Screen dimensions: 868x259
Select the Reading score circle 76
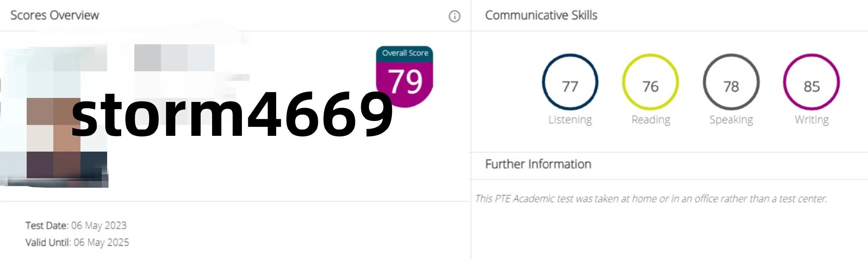(x=651, y=82)
